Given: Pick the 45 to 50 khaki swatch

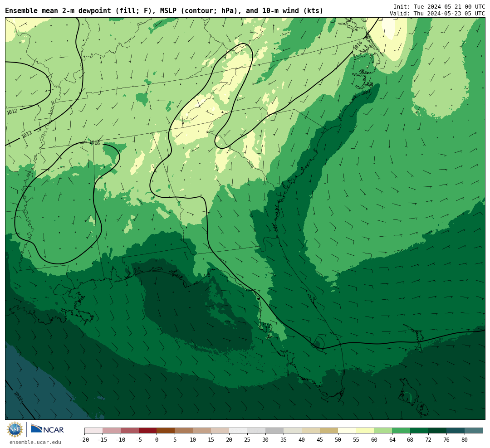Looking at the screenshot, I should (x=329, y=431).
